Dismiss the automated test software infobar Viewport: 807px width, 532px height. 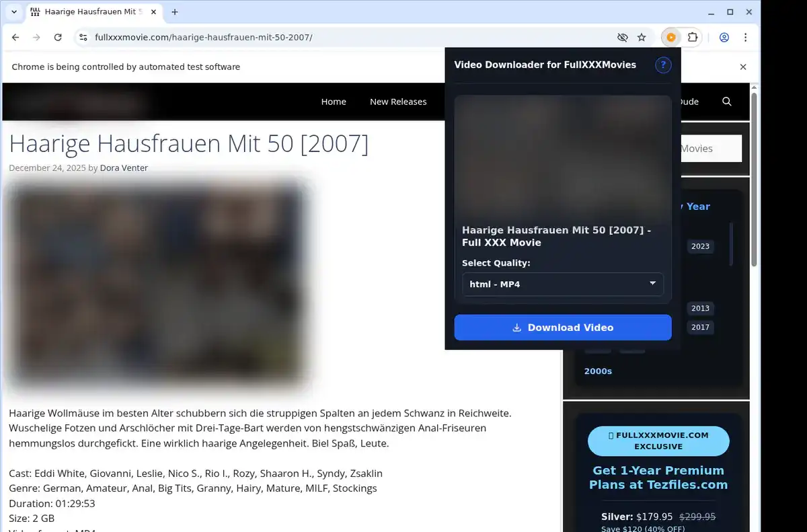click(x=743, y=67)
